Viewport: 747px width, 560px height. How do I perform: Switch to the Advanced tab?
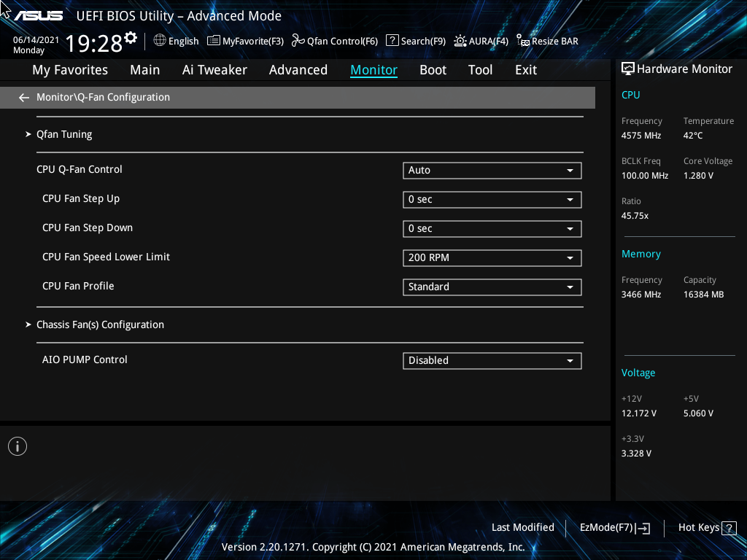click(298, 70)
